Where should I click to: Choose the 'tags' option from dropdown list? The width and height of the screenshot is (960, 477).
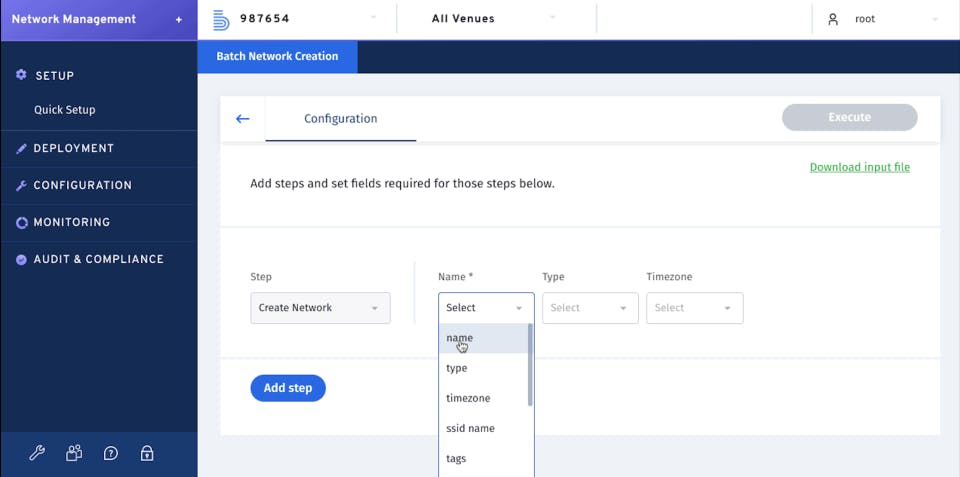(483, 458)
